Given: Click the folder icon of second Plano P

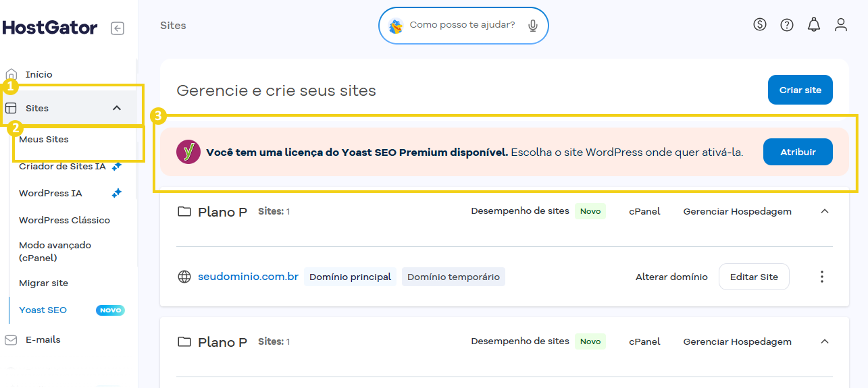Looking at the screenshot, I should (x=184, y=342).
